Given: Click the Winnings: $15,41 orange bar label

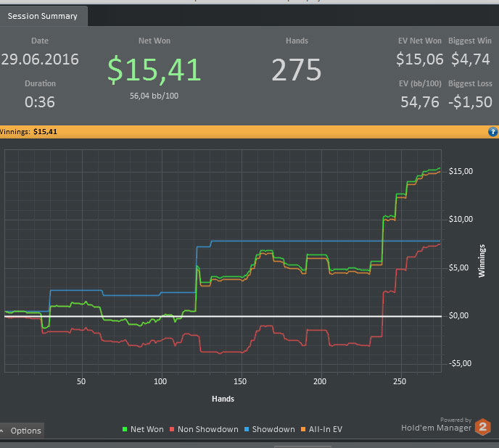Looking at the screenshot, I should (28, 132).
